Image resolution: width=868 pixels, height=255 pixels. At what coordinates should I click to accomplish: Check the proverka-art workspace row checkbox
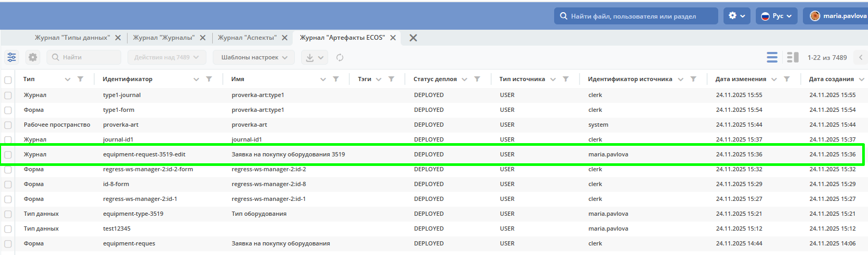tap(8, 125)
